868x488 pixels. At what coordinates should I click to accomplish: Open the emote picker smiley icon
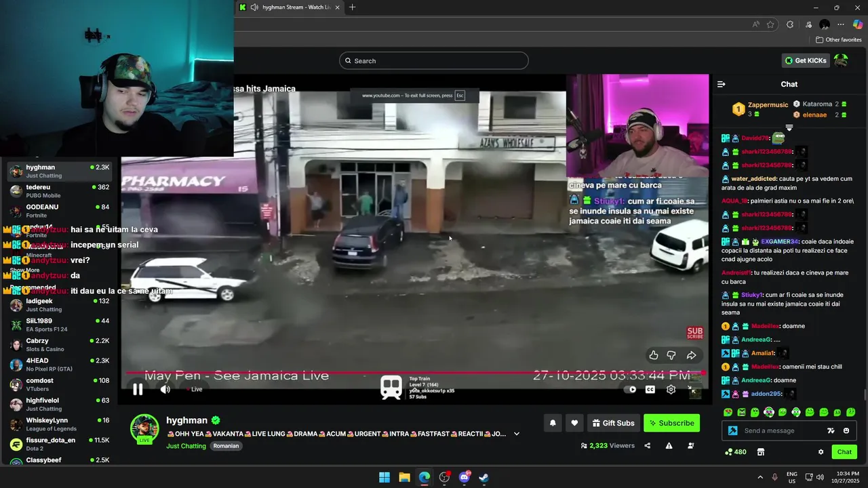click(846, 430)
